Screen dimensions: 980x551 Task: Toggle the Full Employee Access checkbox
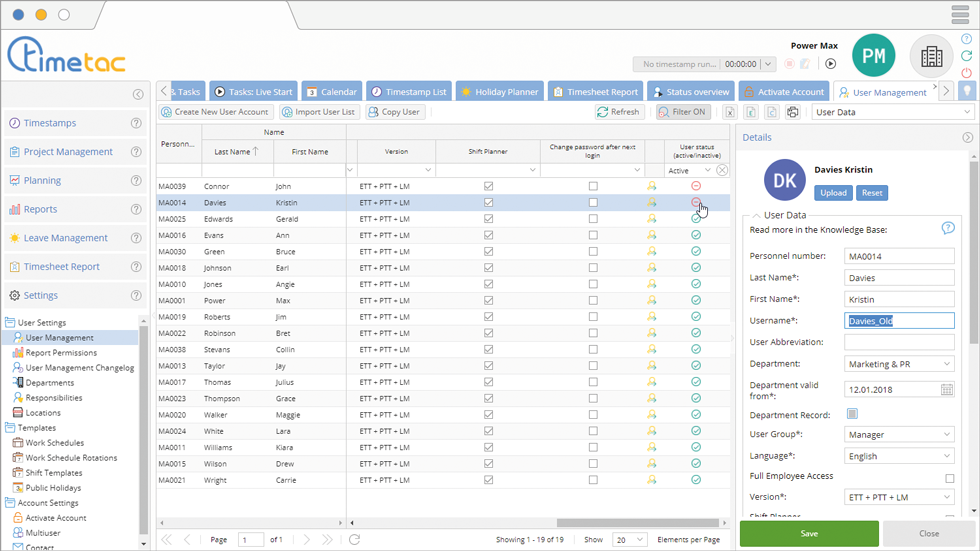(x=949, y=478)
